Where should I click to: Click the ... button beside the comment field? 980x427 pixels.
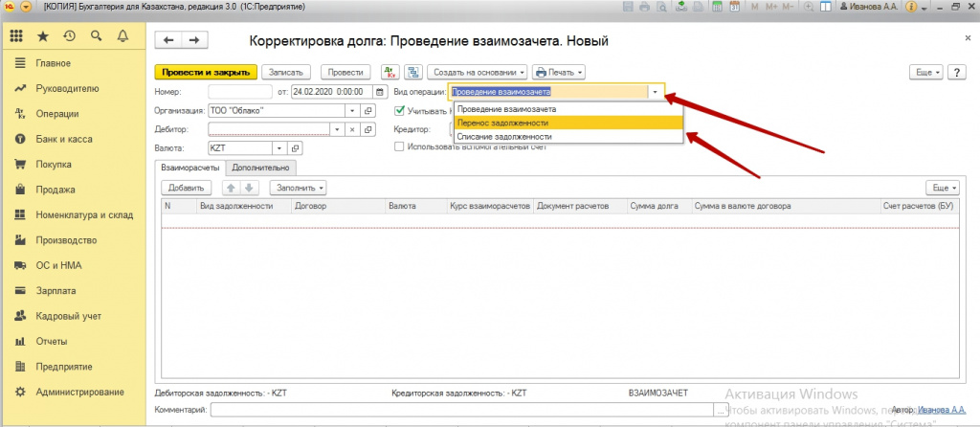(x=720, y=410)
